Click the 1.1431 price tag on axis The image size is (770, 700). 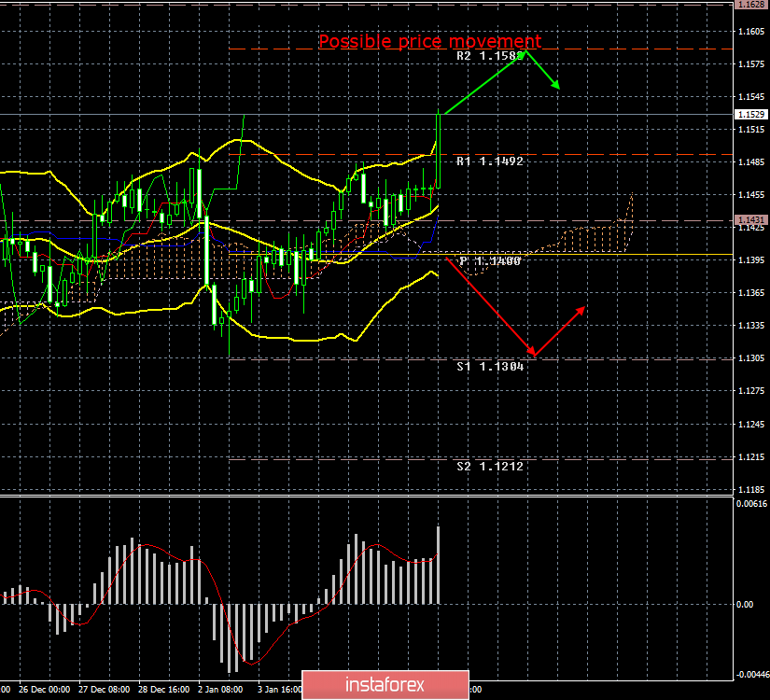tap(750, 220)
